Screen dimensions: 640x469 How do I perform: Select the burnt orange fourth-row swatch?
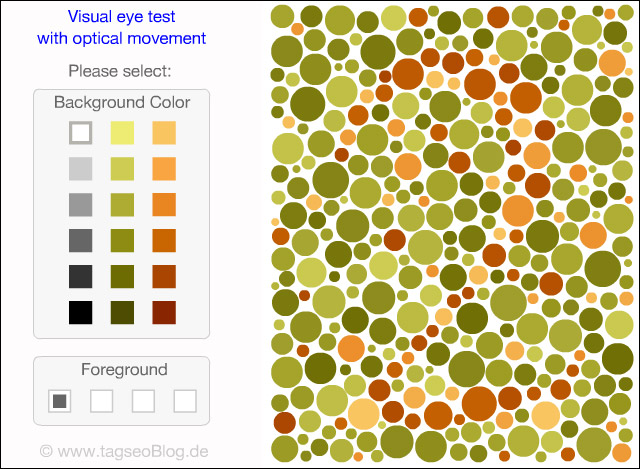coord(164,240)
